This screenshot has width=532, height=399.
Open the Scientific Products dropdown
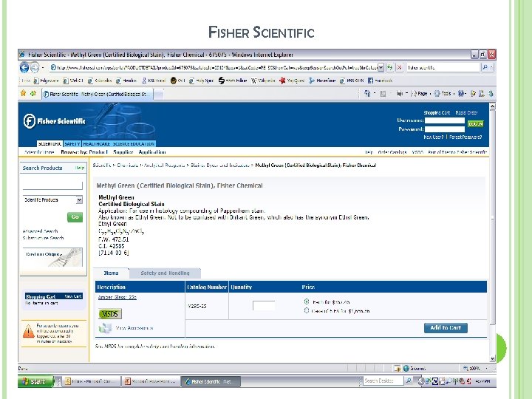point(52,199)
